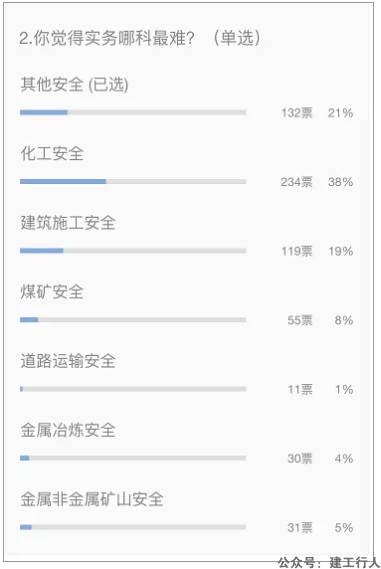
Task: Click the 金属冶炼安全 progress bar
Action: tap(133, 458)
